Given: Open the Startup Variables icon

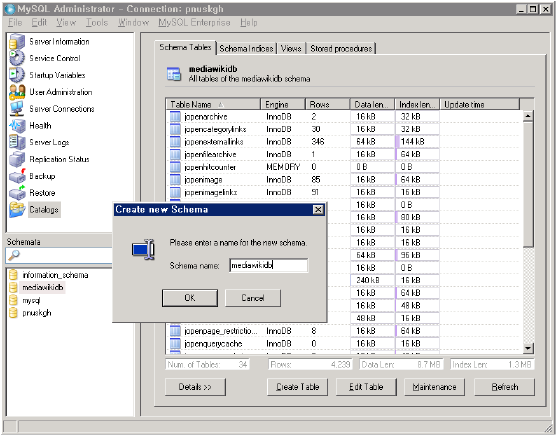Looking at the screenshot, I should pos(17,75).
